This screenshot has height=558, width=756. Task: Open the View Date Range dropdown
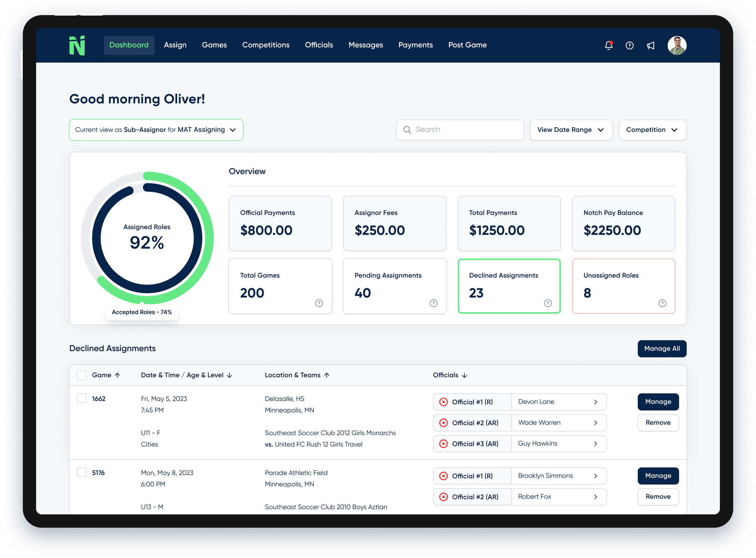571,130
